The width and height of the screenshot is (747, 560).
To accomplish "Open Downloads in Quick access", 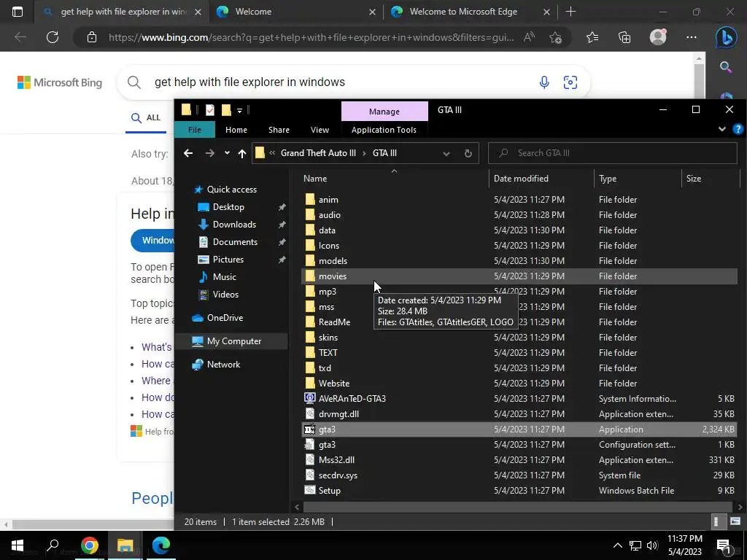I will click(234, 225).
